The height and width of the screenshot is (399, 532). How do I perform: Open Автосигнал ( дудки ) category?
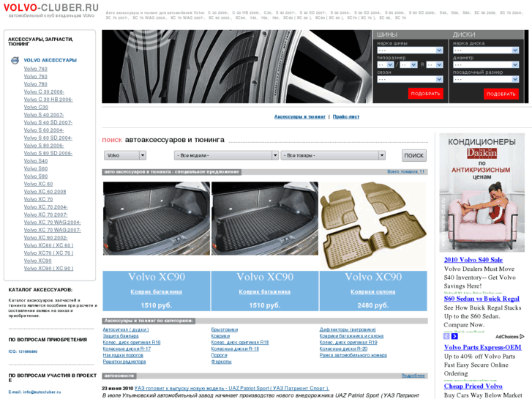pos(126,329)
